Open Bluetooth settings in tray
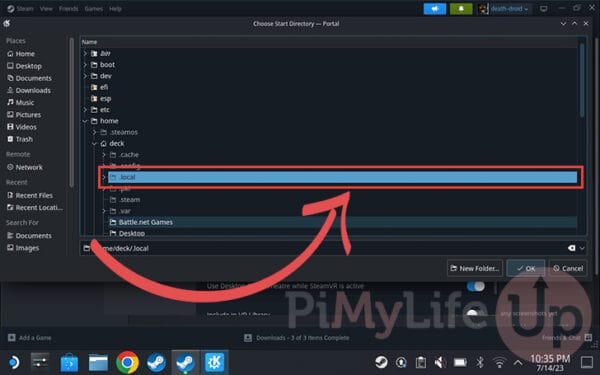Screen dimensions: 600x375 [480, 362]
